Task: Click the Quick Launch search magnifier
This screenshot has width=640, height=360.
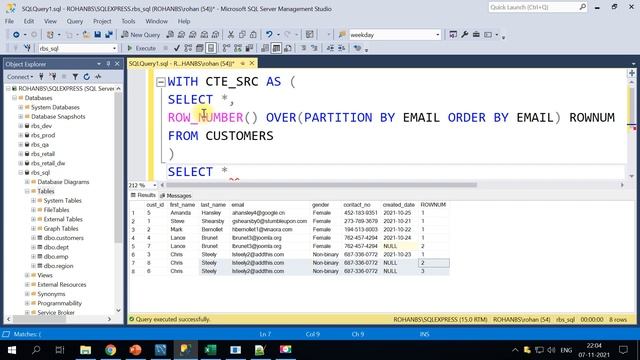Action: coord(582,7)
